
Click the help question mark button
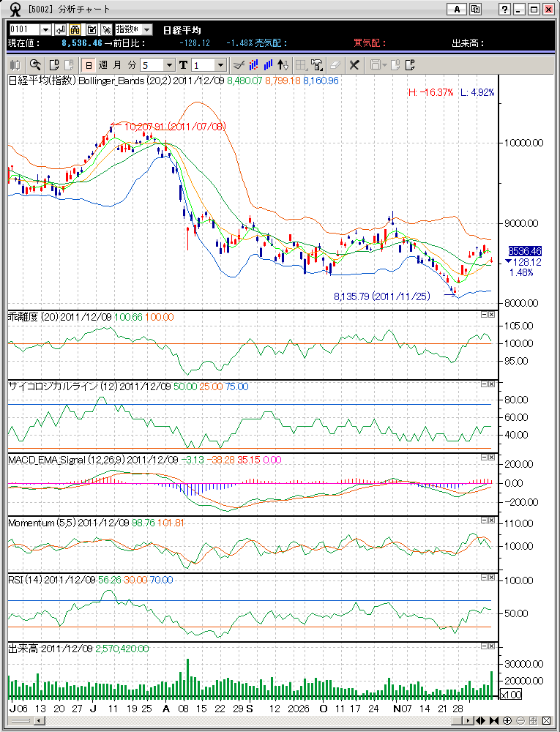[x=504, y=10]
